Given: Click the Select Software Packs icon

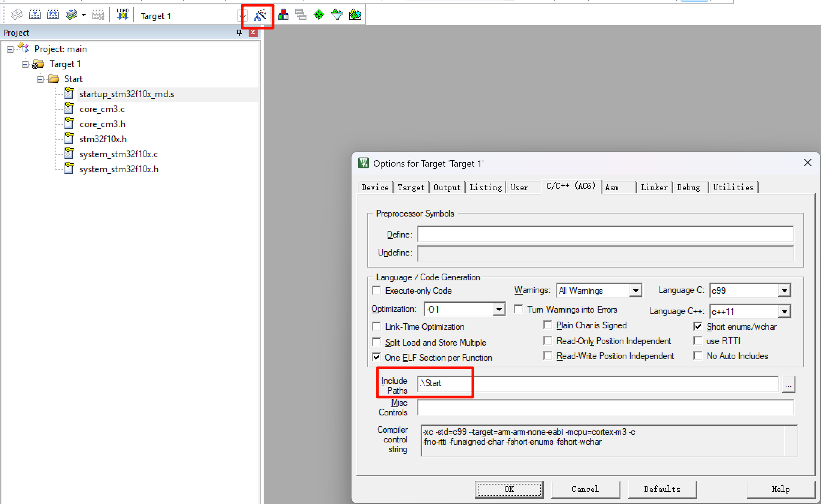Looking at the screenshot, I should tap(337, 15).
